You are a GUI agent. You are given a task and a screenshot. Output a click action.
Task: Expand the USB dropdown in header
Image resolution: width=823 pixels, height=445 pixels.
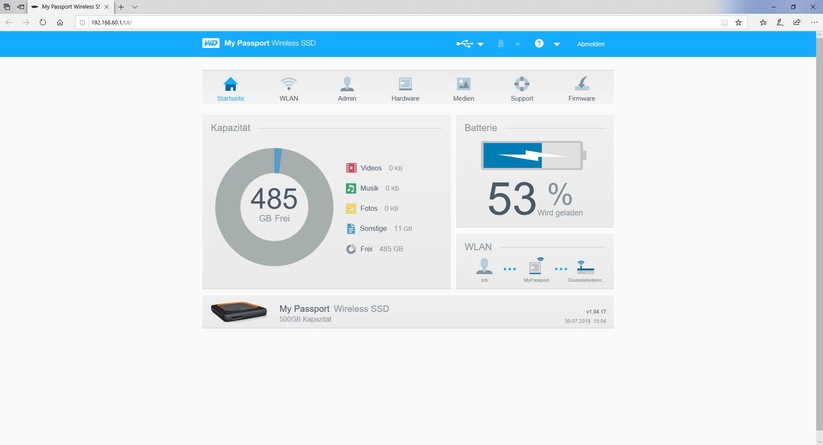(x=469, y=44)
